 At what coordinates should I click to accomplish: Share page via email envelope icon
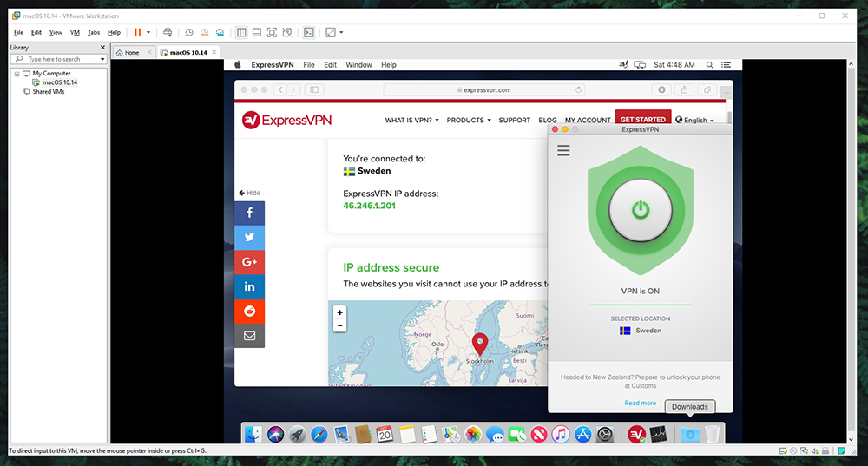[x=250, y=335]
